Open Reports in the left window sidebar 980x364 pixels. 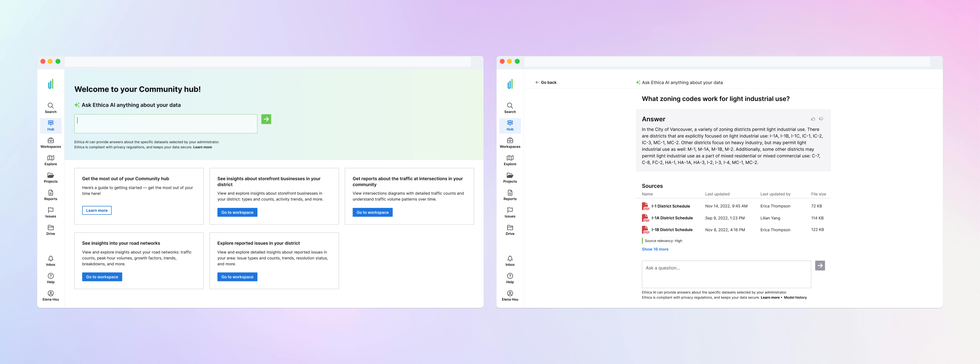coord(51,195)
